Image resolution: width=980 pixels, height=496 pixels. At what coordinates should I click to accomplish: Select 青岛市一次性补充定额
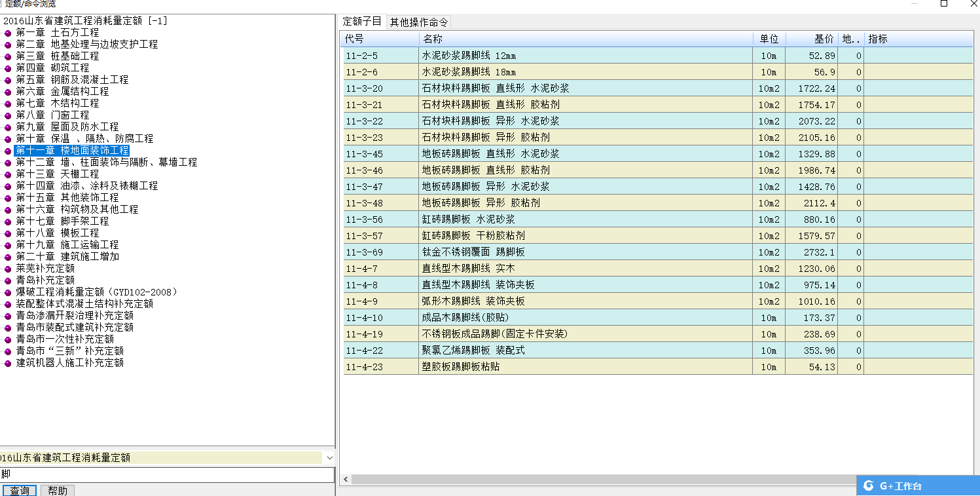click(65, 339)
